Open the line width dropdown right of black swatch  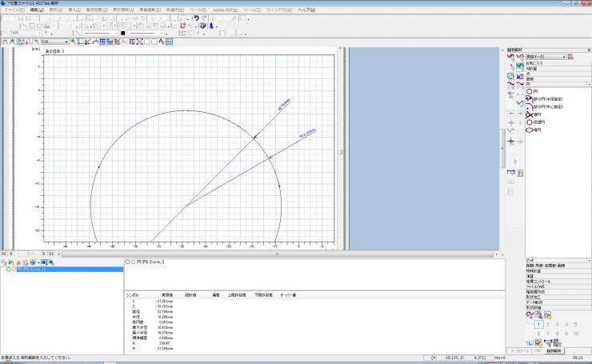(x=146, y=34)
